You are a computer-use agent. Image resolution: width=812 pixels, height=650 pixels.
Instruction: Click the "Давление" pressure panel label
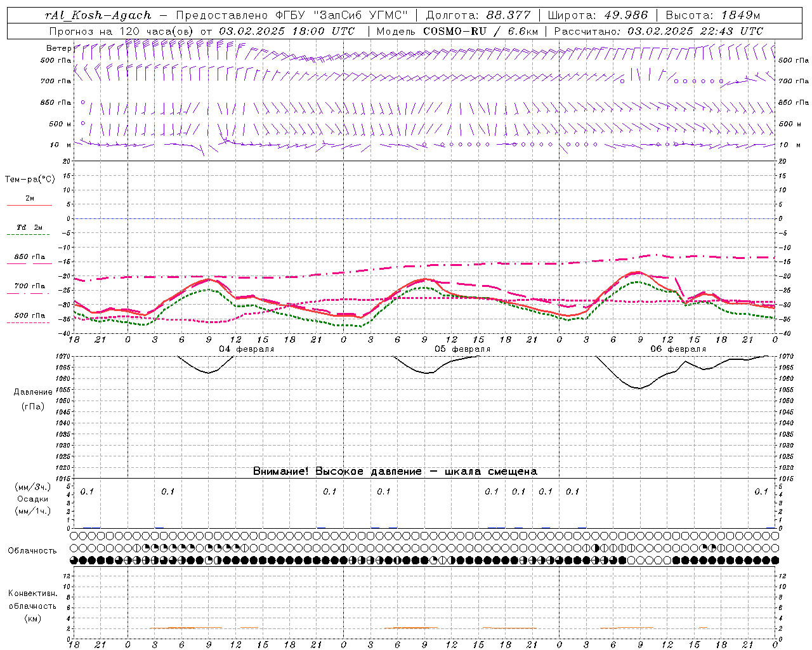click(33, 392)
